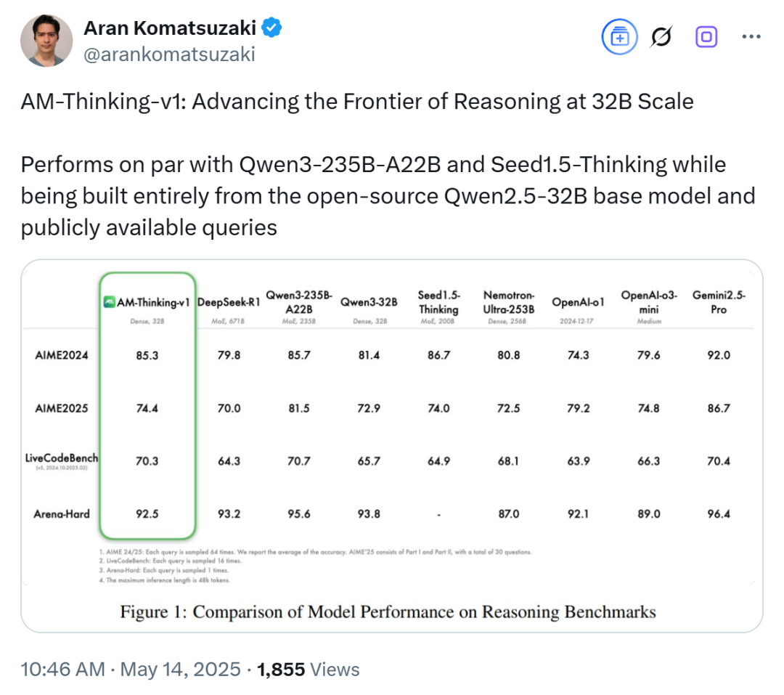The width and height of the screenshot is (784, 695).
Task: Click the Arena-Hard row label
Action: (x=62, y=514)
